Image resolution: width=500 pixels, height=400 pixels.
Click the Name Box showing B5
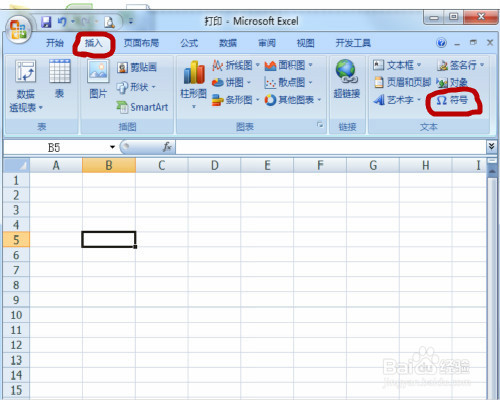(54, 147)
